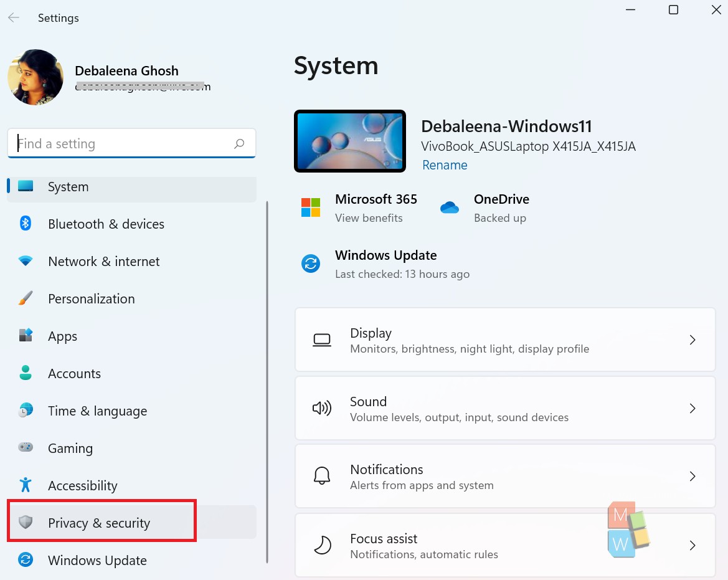Go back using the back arrow
Viewport: 728px width, 580px height.
click(14, 17)
